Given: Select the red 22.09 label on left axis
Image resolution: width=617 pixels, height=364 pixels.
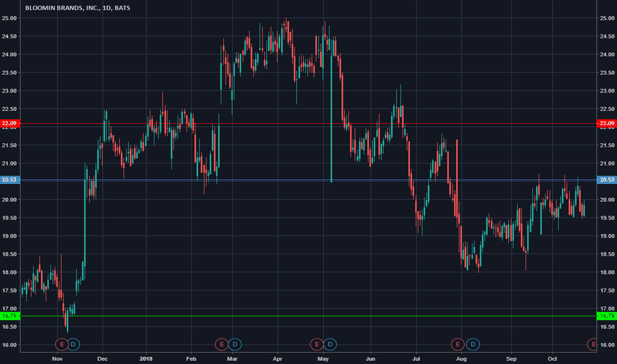Looking at the screenshot, I should coord(10,124).
